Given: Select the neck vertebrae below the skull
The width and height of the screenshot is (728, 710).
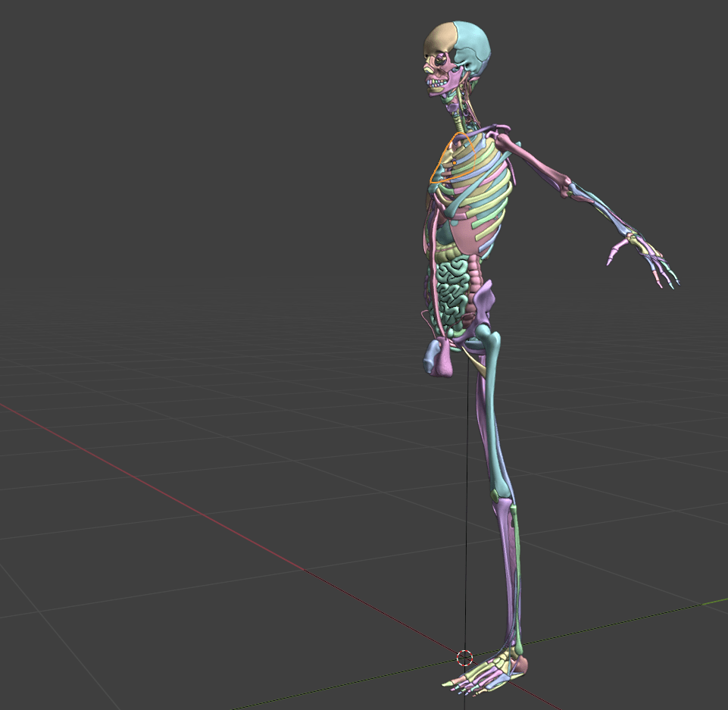Looking at the screenshot, I should tap(459, 112).
